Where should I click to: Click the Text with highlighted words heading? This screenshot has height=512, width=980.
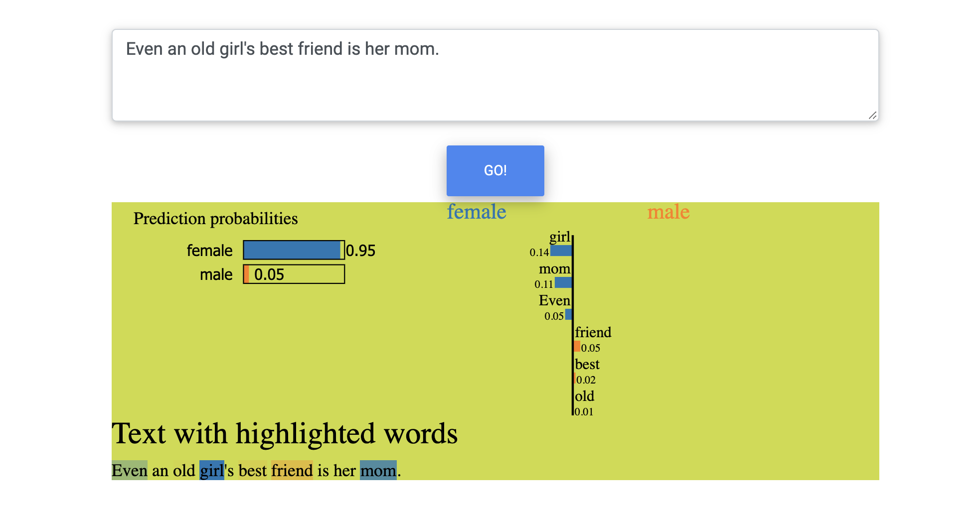(284, 433)
